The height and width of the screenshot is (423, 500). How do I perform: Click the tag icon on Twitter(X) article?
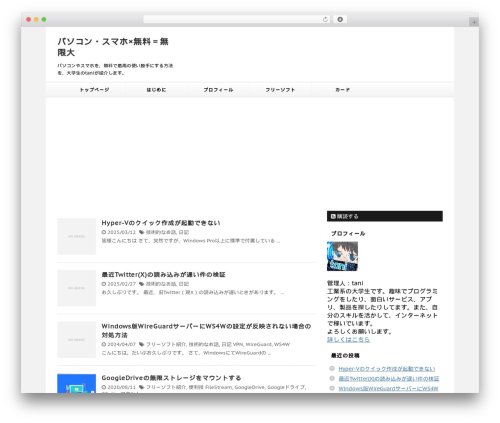142,284
